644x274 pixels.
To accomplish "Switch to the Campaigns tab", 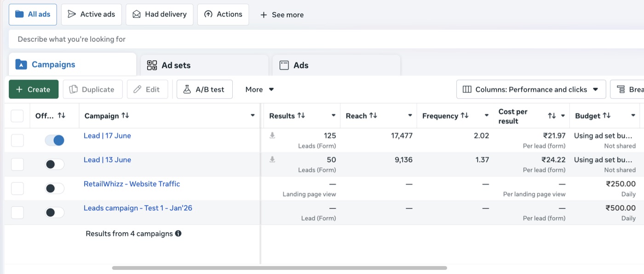I will point(73,64).
